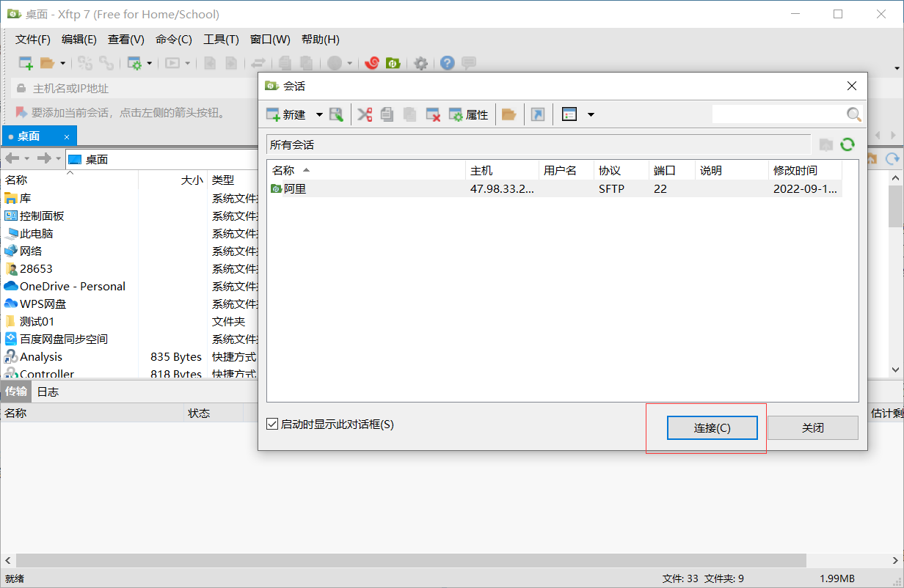Open the 窗口(W) menu

[270, 40]
